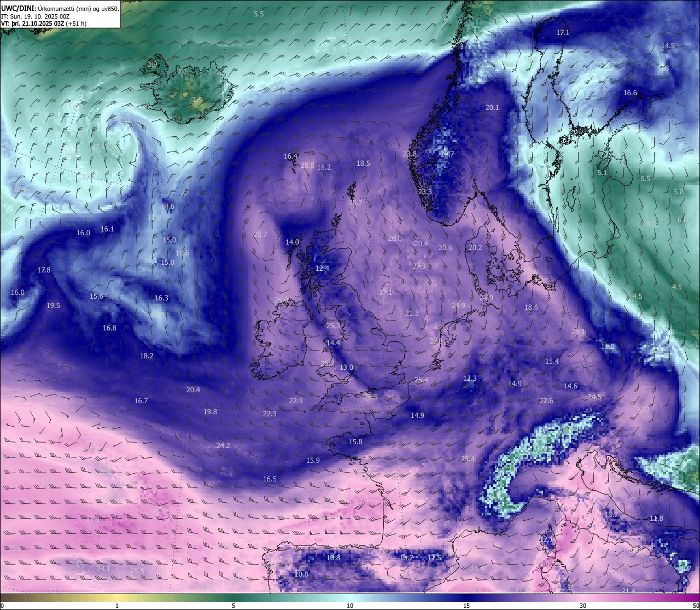Click the value 11.8 over the Balkans
Viewport: 700px width, 610px height.
click(656, 519)
